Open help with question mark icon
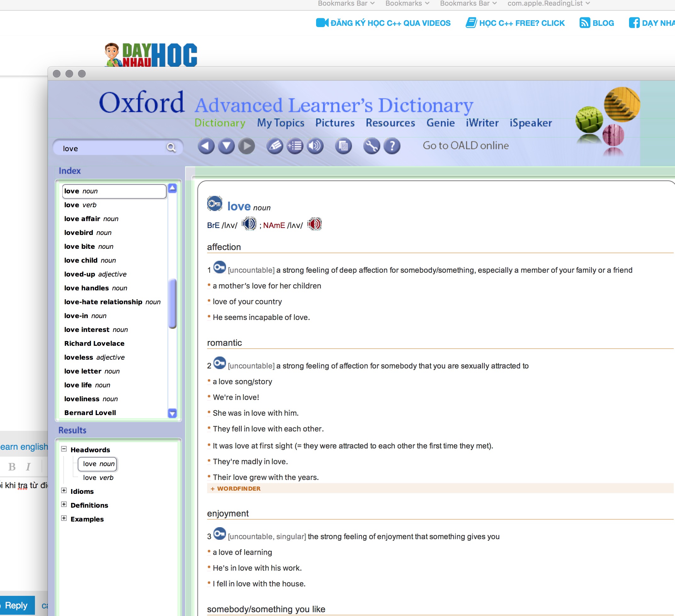This screenshot has height=616, width=675. click(392, 146)
